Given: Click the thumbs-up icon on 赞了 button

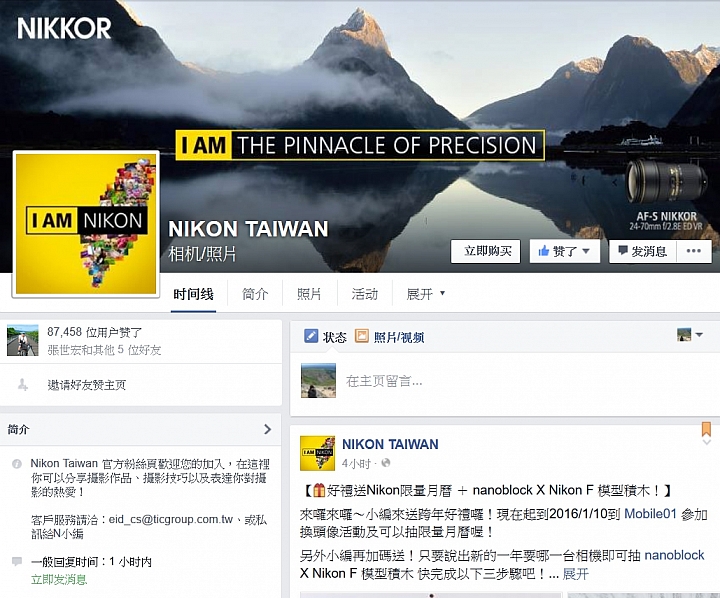Looking at the screenshot, I should 544,251.
